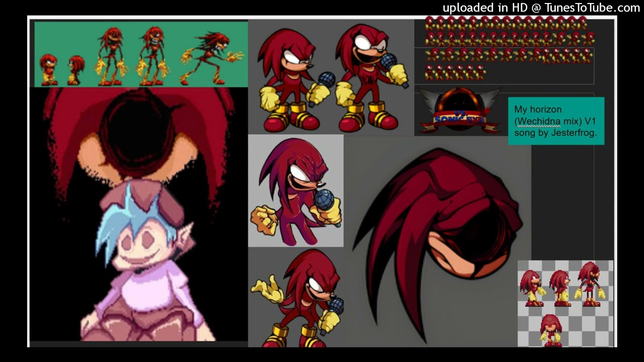
Task: Select the teal song title text box
Action: [556, 121]
